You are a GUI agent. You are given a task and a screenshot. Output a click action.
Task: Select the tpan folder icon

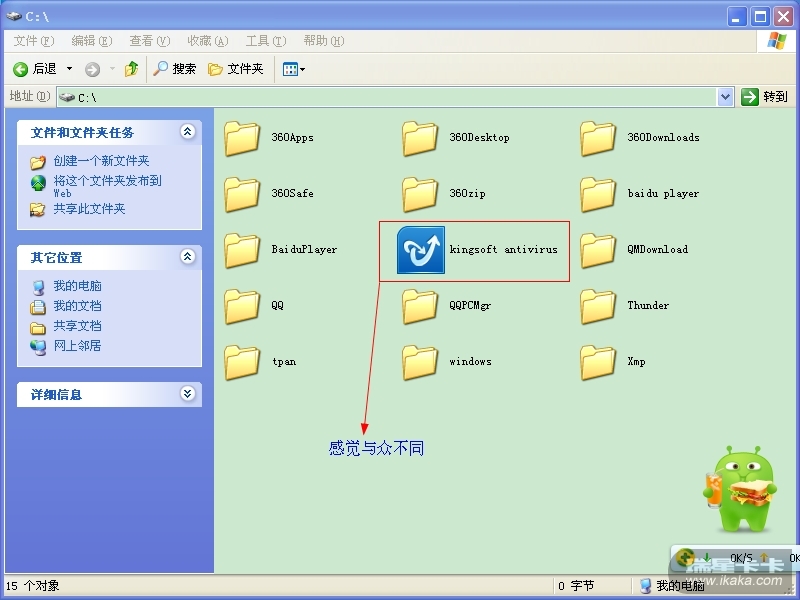[242, 362]
